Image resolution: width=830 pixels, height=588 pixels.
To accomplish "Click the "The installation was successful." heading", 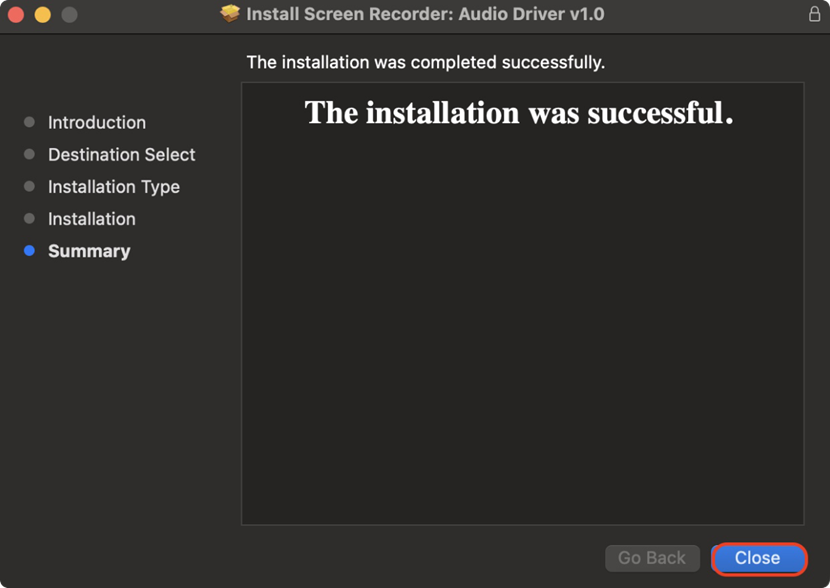I will click(x=519, y=113).
